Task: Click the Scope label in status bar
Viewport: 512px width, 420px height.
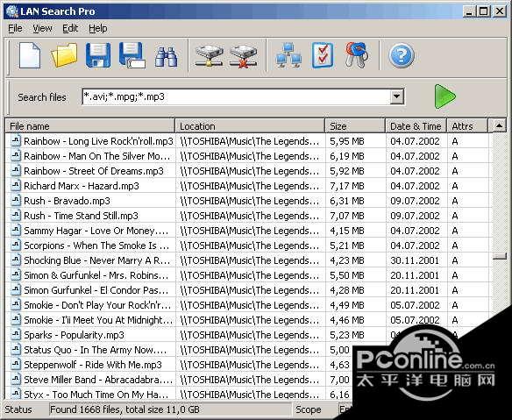Action: pos(308,409)
